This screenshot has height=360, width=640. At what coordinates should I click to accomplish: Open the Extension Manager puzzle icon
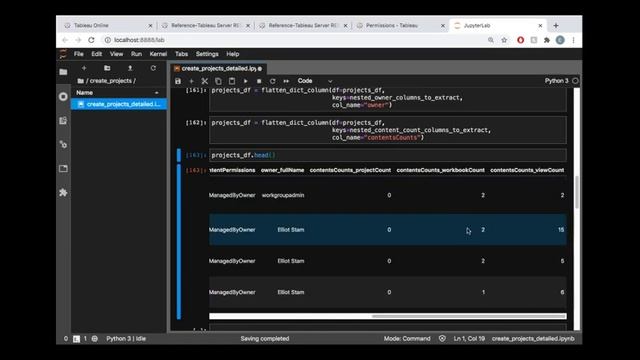[63, 192]
